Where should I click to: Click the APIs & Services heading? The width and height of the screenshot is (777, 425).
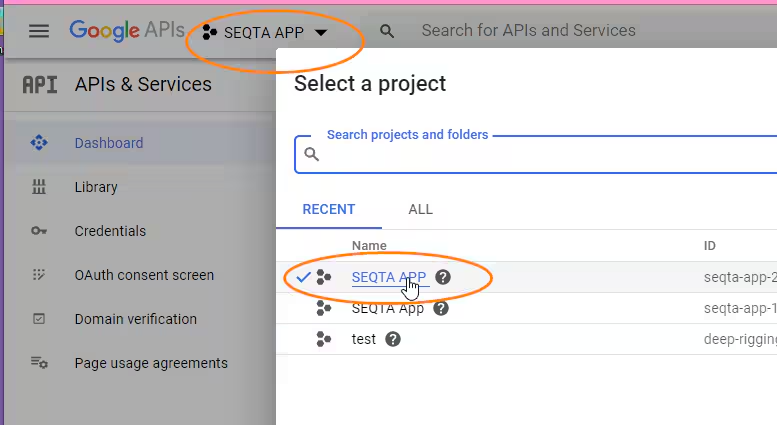click(x=143, y=84)
